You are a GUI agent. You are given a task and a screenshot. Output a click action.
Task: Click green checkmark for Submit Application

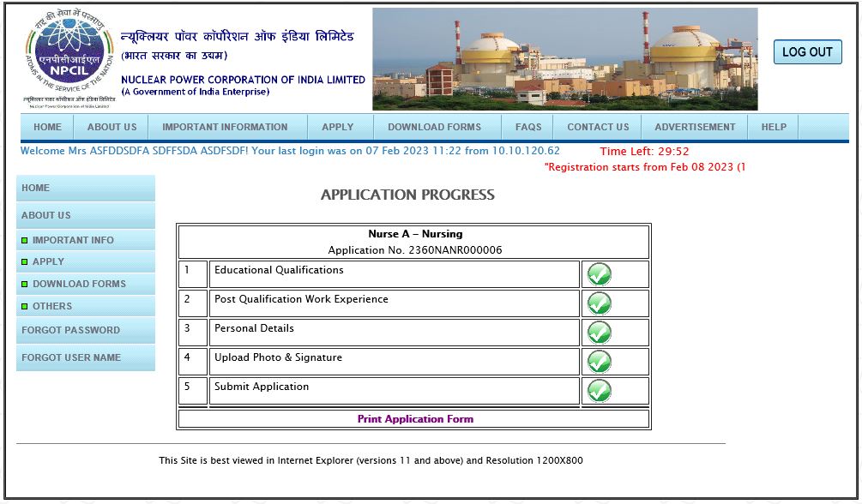click(x=600, y=391)
